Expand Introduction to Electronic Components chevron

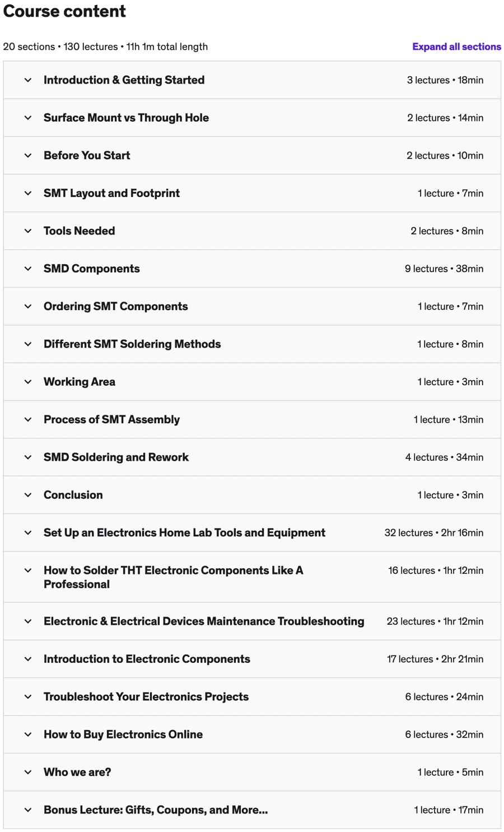click(x=28, y=659)
